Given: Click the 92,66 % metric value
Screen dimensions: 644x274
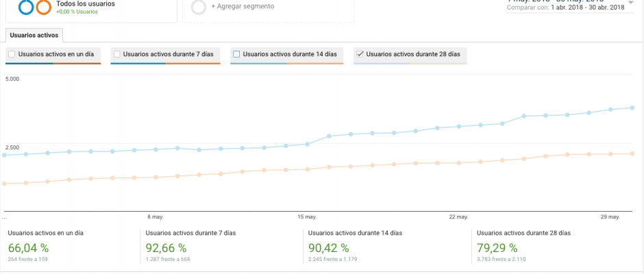Looking at the screenshot, I should pyautogui.click(x=166, y=248).
